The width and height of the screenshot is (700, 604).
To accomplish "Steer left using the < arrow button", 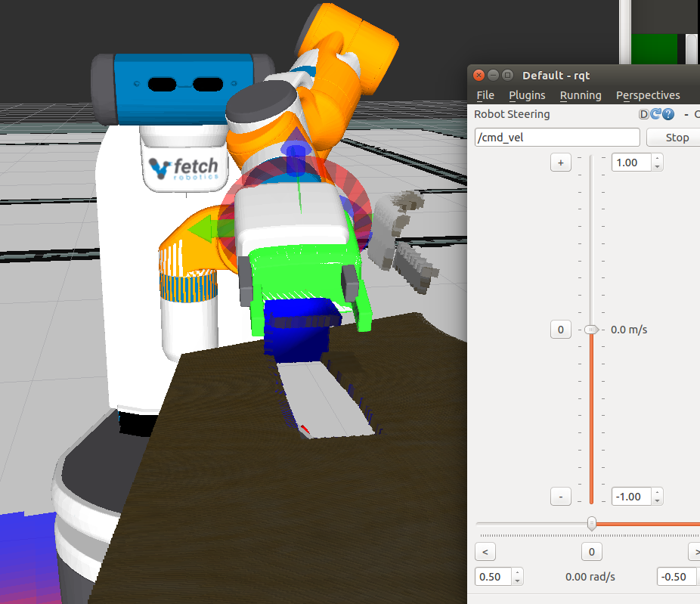I will click(485, 552).
